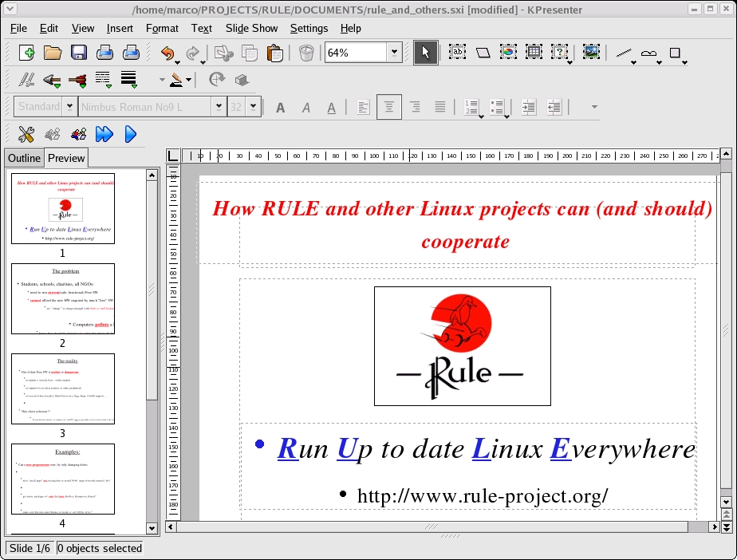Click the slide title How RULE text

[x=463, y=224]
